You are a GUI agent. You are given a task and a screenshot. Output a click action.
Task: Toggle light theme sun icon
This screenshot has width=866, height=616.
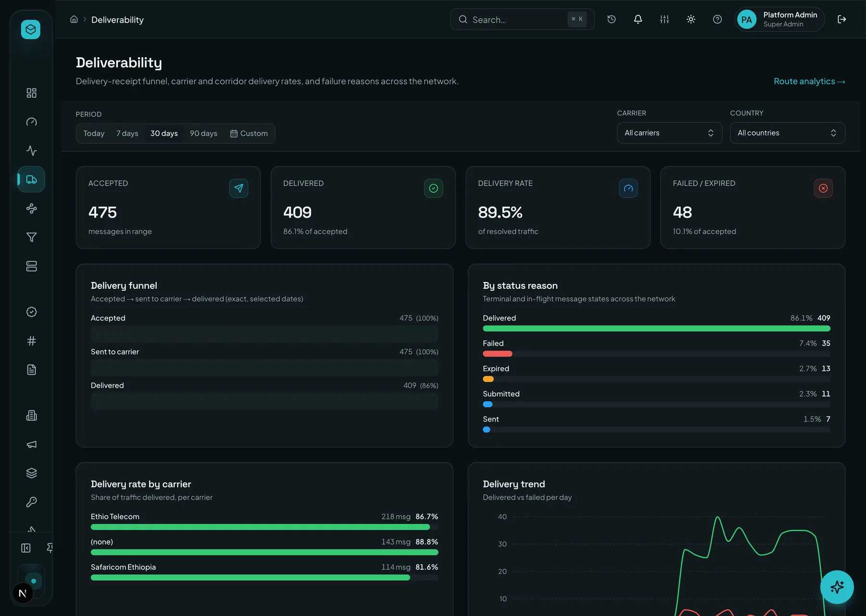[x=691, y=19]
